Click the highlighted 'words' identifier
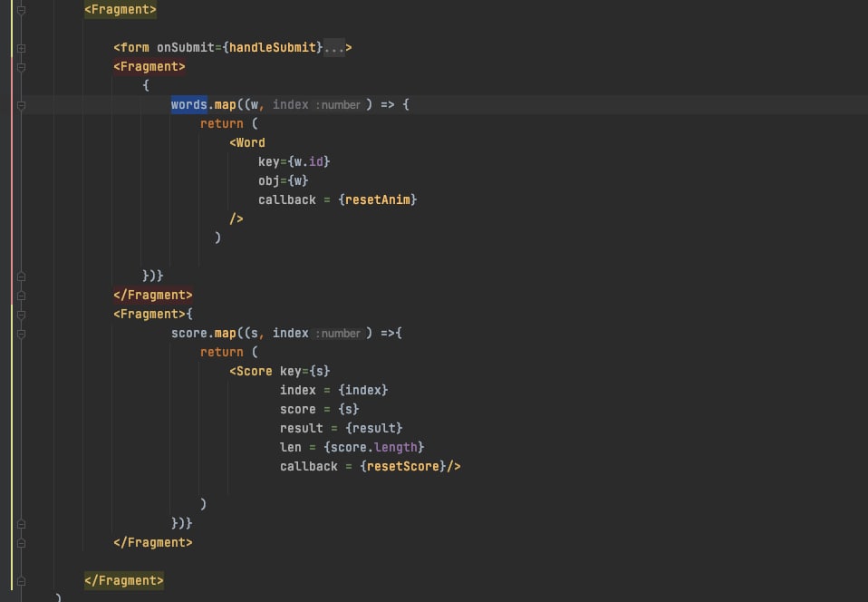The width and height of the screenshot is (868, 602). [x=188, y=104]
